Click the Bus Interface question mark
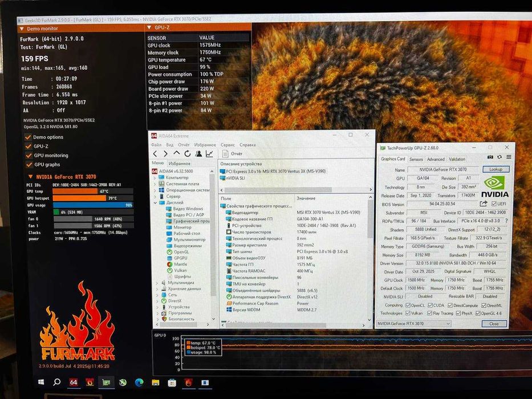This screenshot has width=532, height=399. coord(506,221)
